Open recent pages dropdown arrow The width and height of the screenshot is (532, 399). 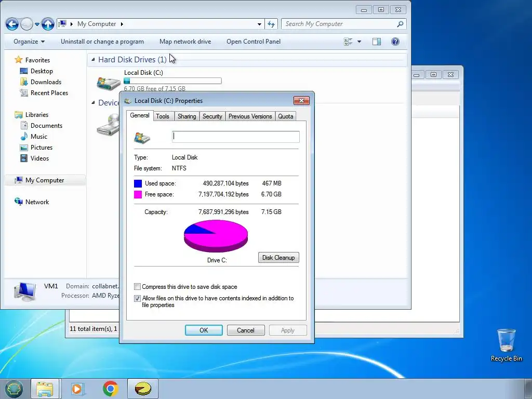[x=37, y=24]
